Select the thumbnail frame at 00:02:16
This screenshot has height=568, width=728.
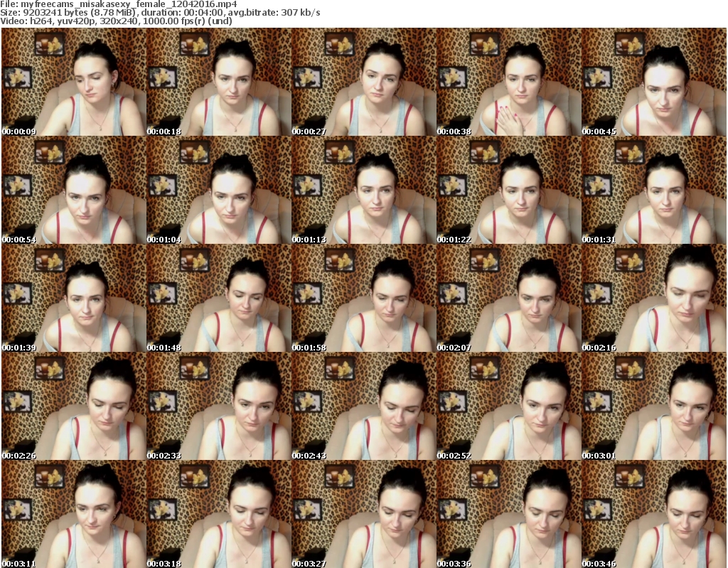point(654,298)
